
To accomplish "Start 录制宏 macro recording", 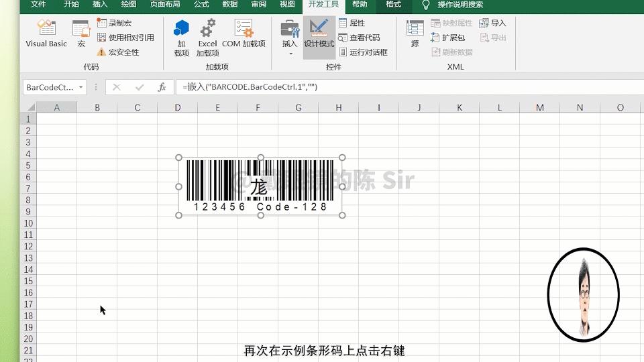I will [114, 23].
